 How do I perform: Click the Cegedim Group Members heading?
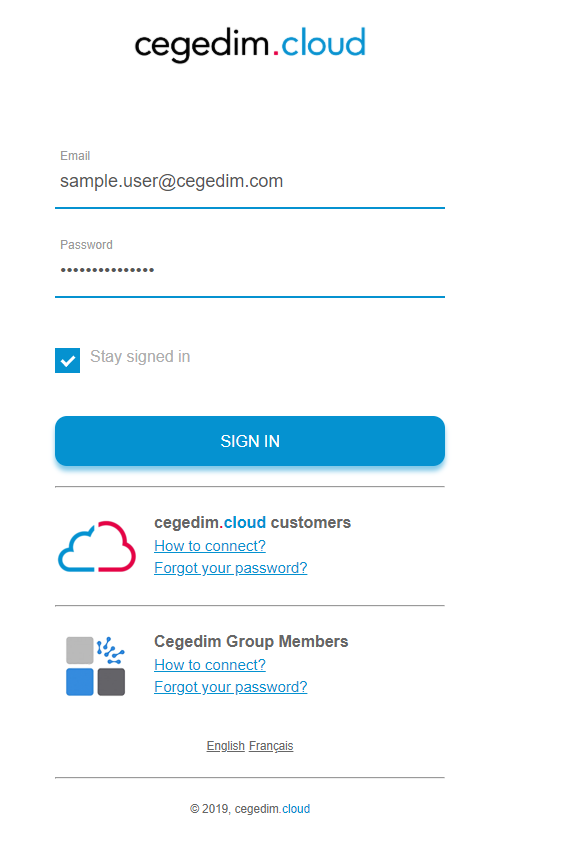pyautogui.click(x=251, y=641)
